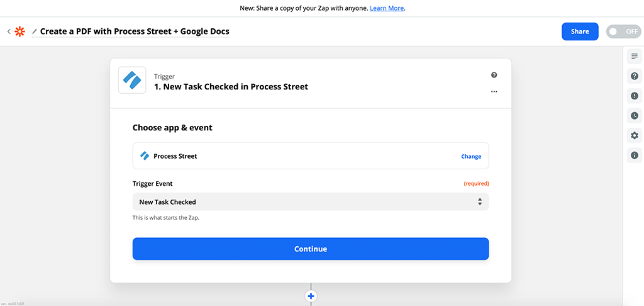This screenshot has width=644, height=306.
Task: Click the Trigger Event dropdown arrows
Action: click(x=479, y=202)
